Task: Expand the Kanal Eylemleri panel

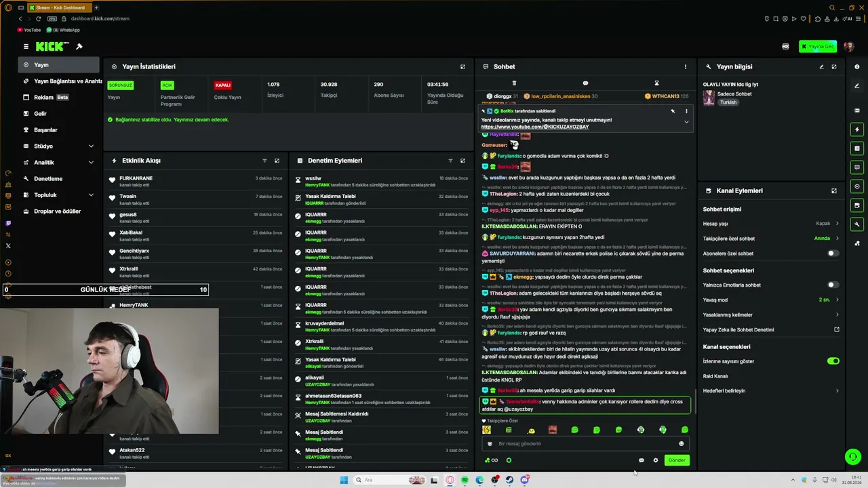Action: (x=834, y=191)
